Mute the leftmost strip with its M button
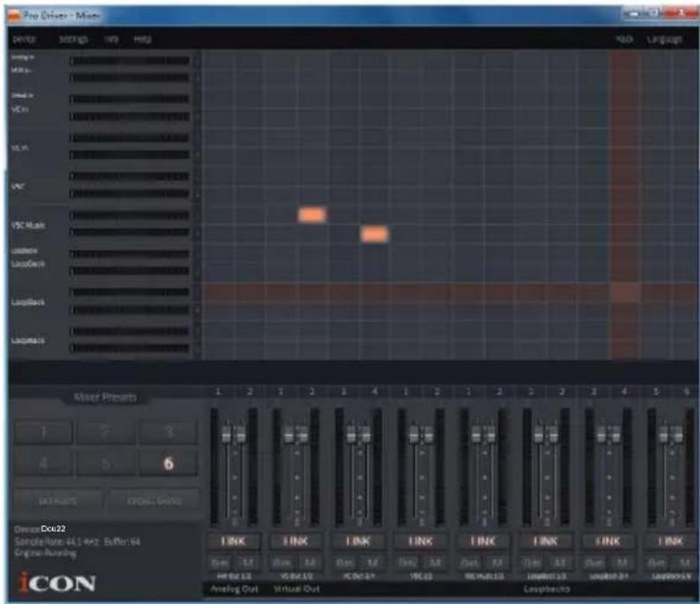 (x=247, y=562)
